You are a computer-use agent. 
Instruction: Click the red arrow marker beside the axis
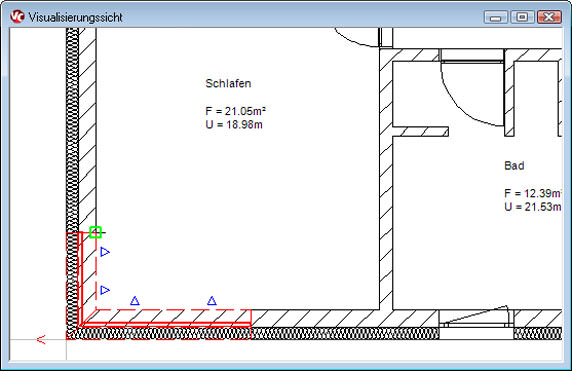tap(41, 340)
